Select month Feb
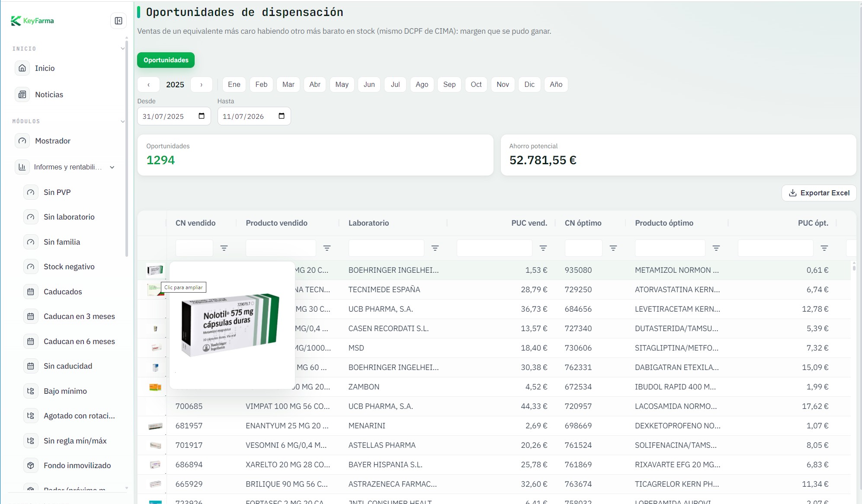This screenshot has width=862, height=504. (x=261, y=85)
